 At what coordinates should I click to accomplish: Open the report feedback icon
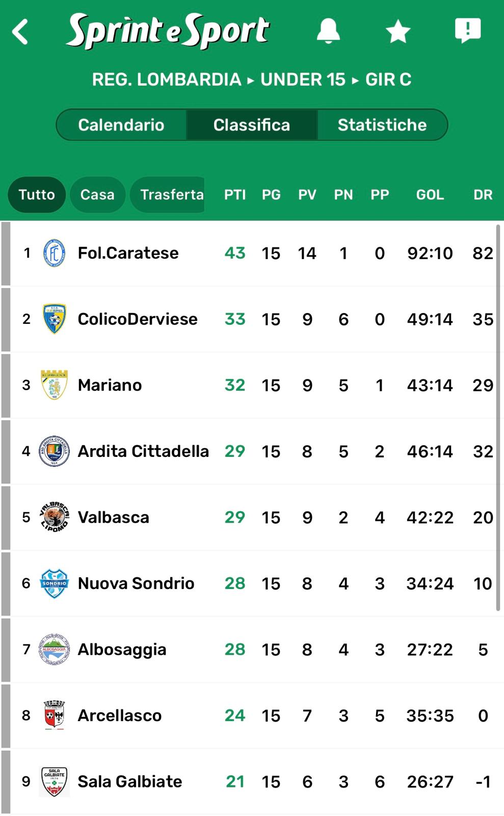pos(467,31)
